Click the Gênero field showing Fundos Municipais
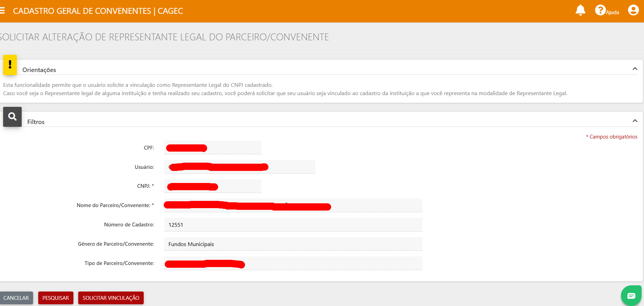 [x=293, y=244]
